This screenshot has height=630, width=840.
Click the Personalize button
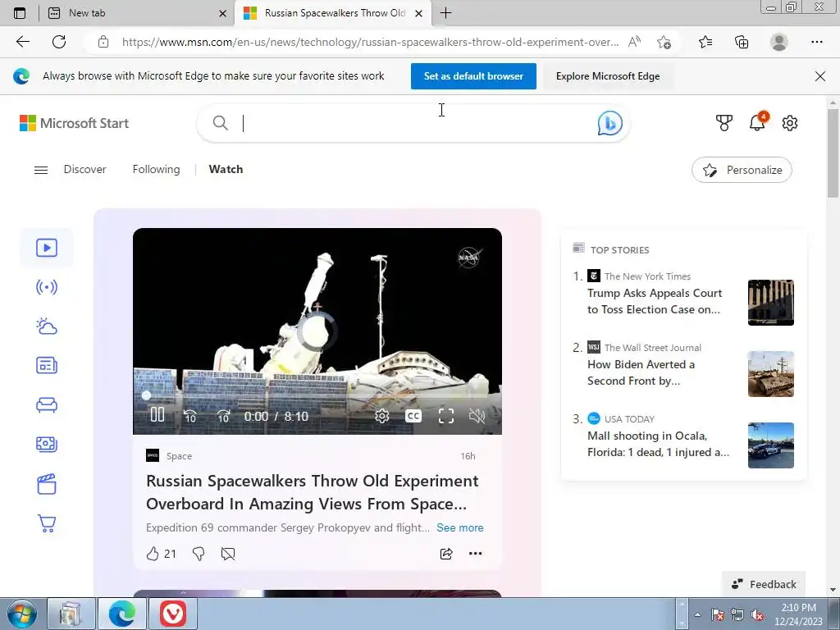[742, 170]
